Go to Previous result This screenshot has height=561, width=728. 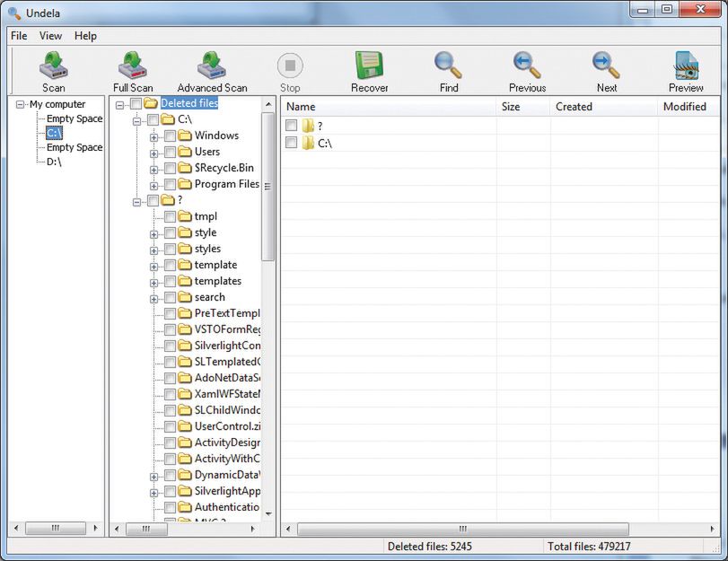pos(527,71)
